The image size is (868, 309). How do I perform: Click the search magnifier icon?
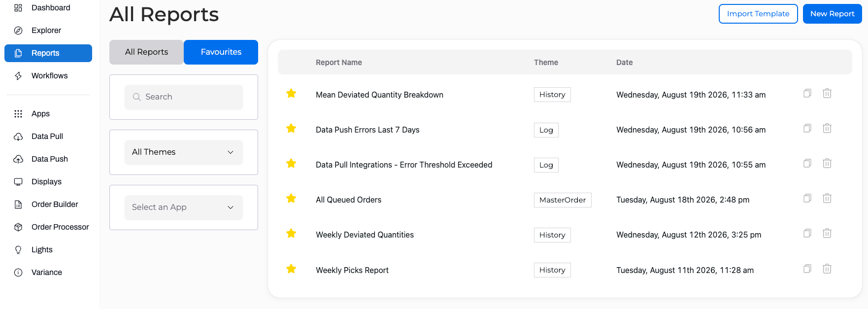(137, 97)
